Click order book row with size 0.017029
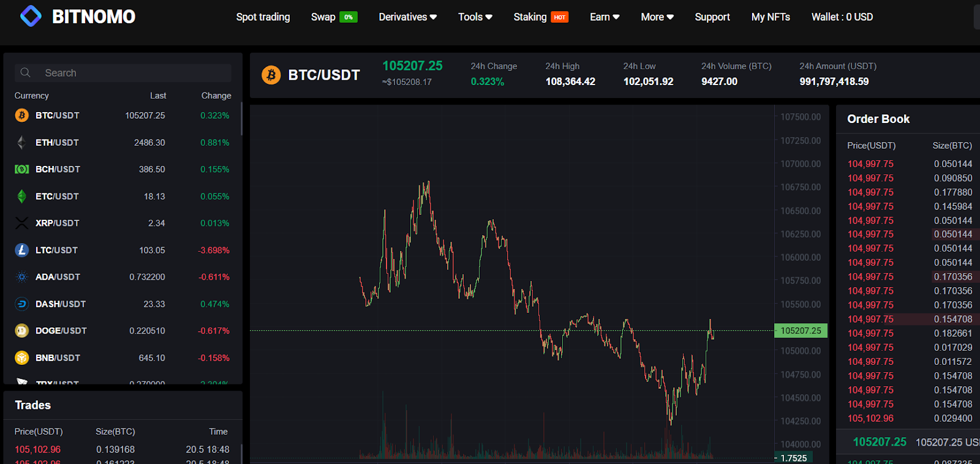 coord(910,347)
